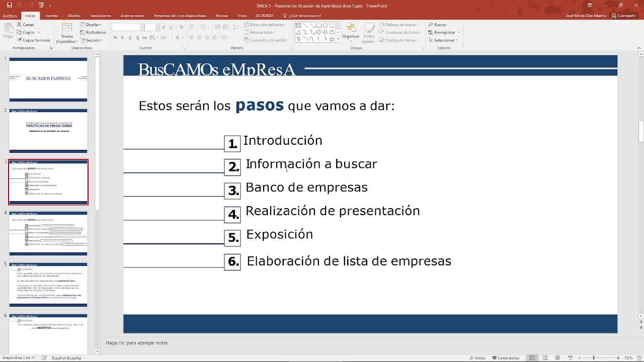Image resolution: width=644 pixels, height=362 pixels.
Task: Save the presentation with the floppy disk icon
Action: [9, 5]
